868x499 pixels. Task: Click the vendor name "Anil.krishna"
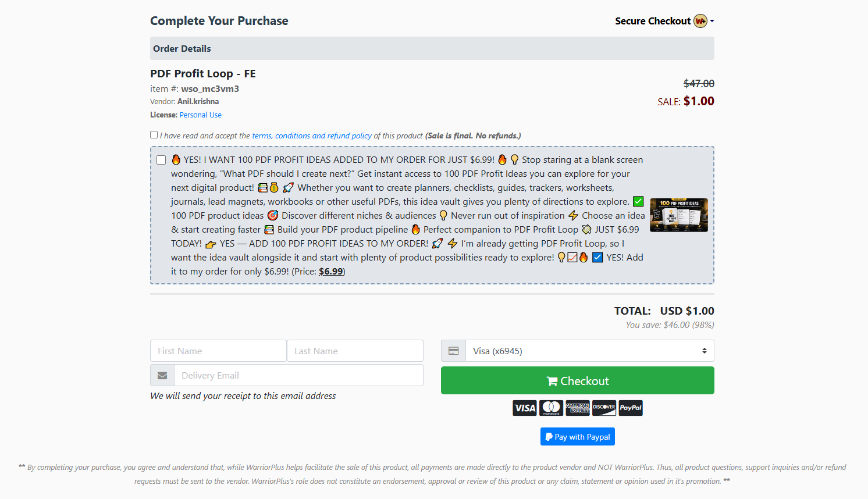198,102
